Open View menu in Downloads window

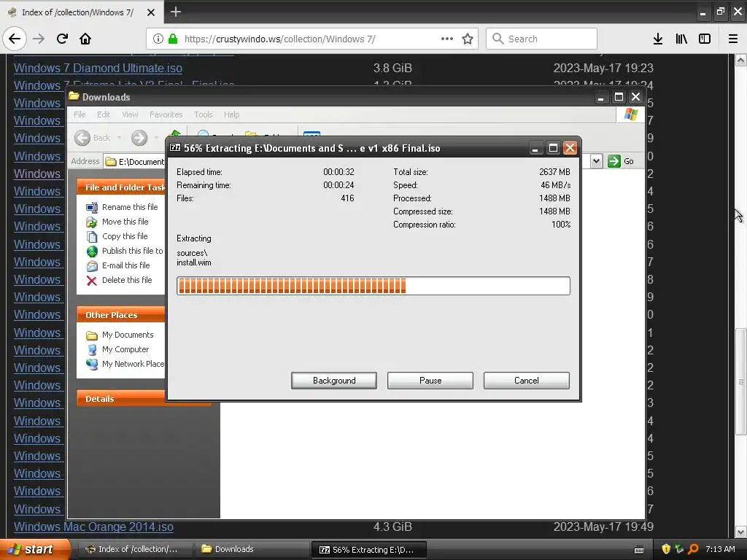(130, 114)
